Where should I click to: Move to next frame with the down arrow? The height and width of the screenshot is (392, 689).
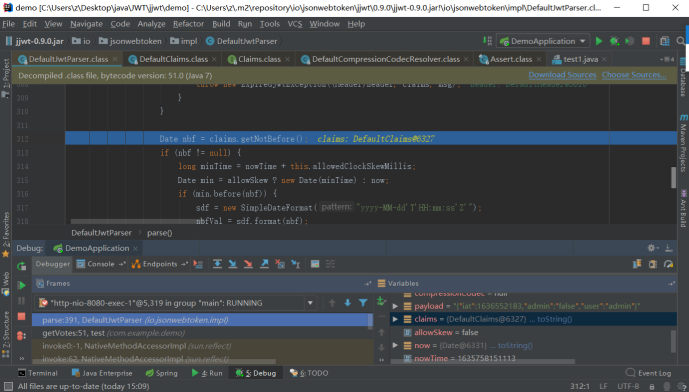[x=348, y=303]
